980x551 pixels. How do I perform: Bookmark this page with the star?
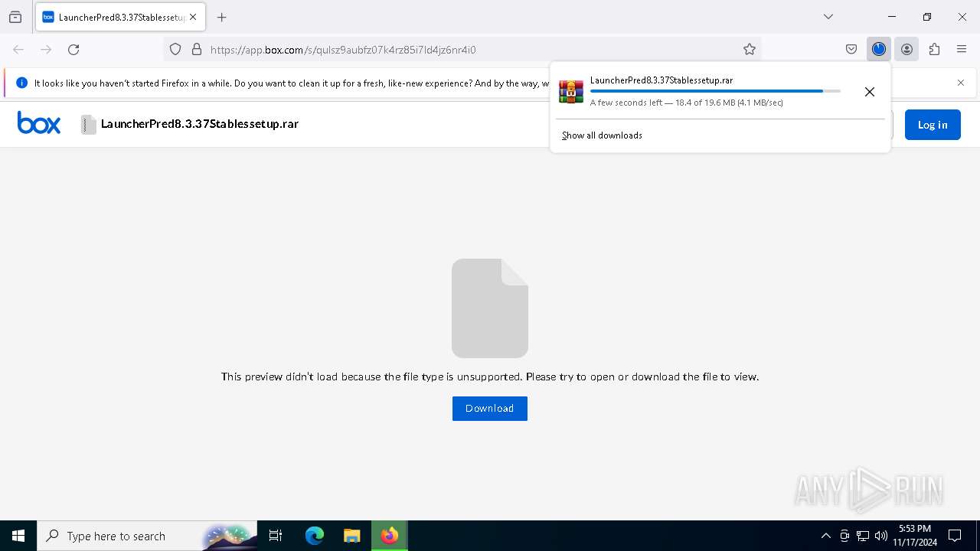point(750,49)
